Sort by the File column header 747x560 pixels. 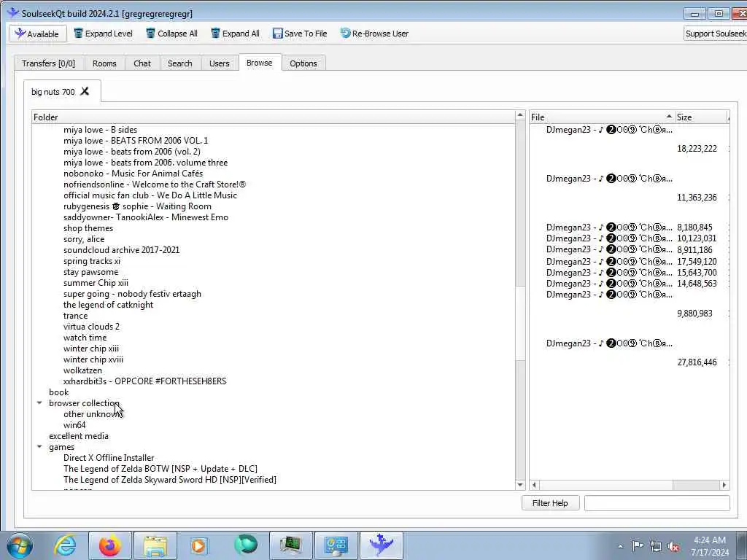click(x=602, y=117)
